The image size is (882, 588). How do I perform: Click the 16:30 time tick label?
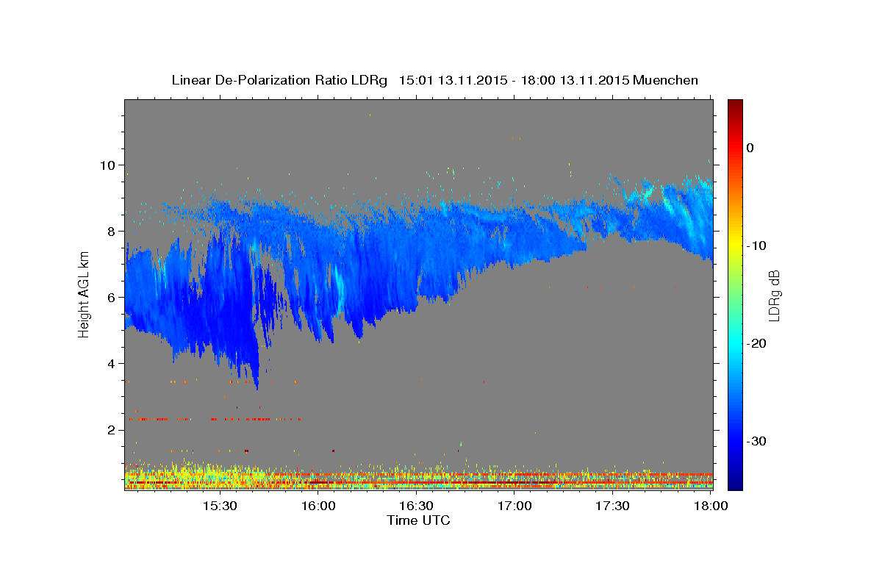coord(416,506)
